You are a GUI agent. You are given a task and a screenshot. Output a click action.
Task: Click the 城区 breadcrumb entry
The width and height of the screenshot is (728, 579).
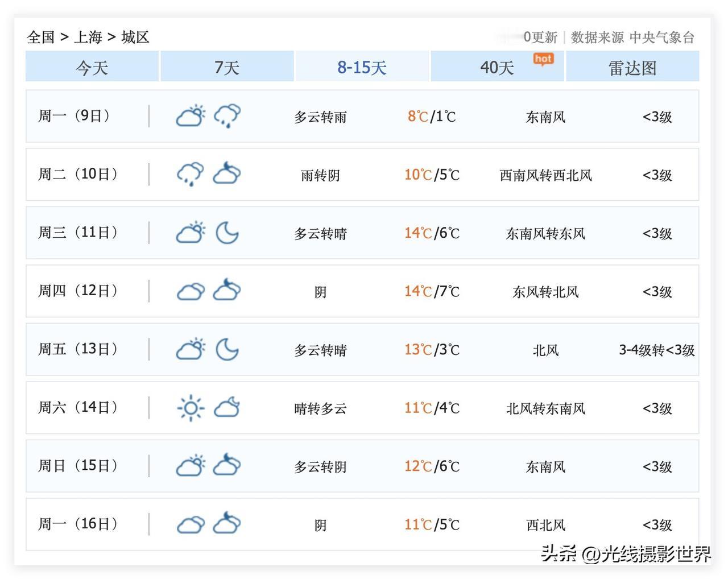135,36
